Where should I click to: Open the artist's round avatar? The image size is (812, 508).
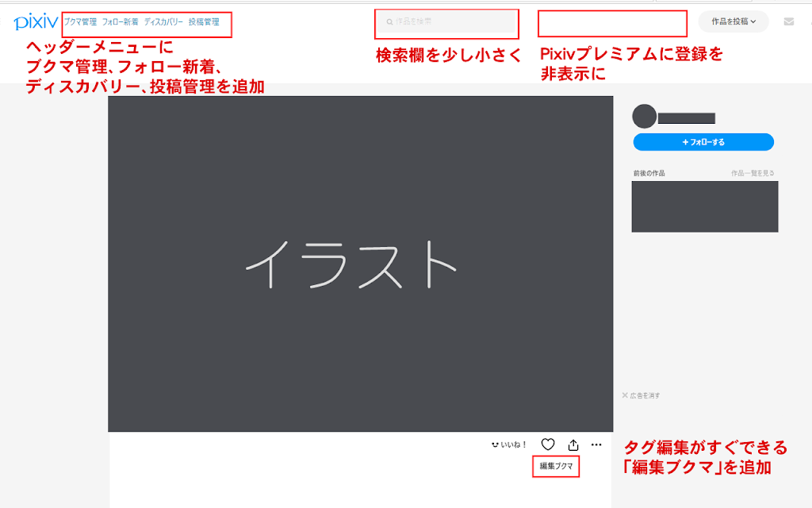click(644, 116)
